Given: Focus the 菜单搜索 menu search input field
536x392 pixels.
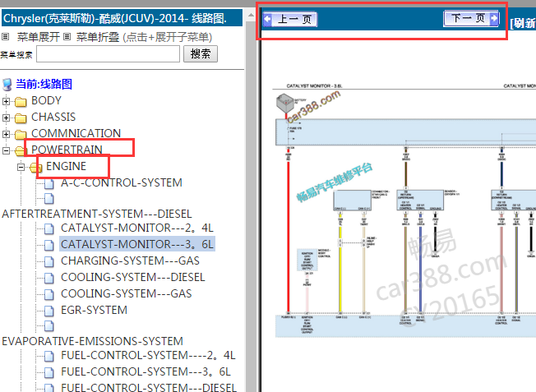Looking at the screenshot, I should pos(108,54).
